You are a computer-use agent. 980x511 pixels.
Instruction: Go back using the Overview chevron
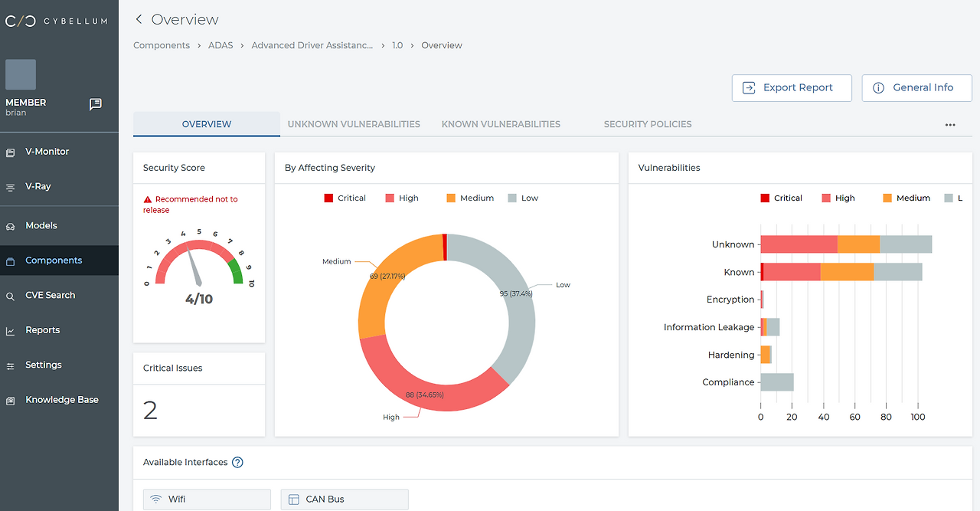tap(139, 19)
